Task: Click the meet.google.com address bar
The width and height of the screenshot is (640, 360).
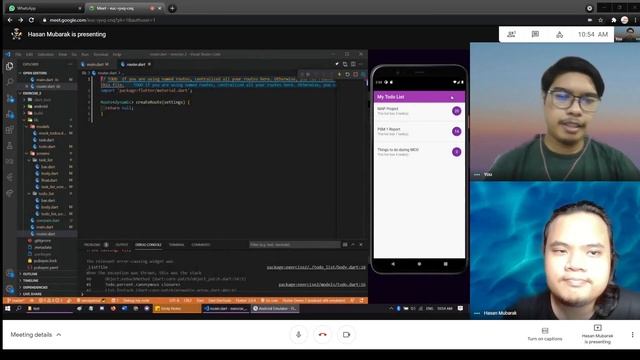Action: [310, 20]
